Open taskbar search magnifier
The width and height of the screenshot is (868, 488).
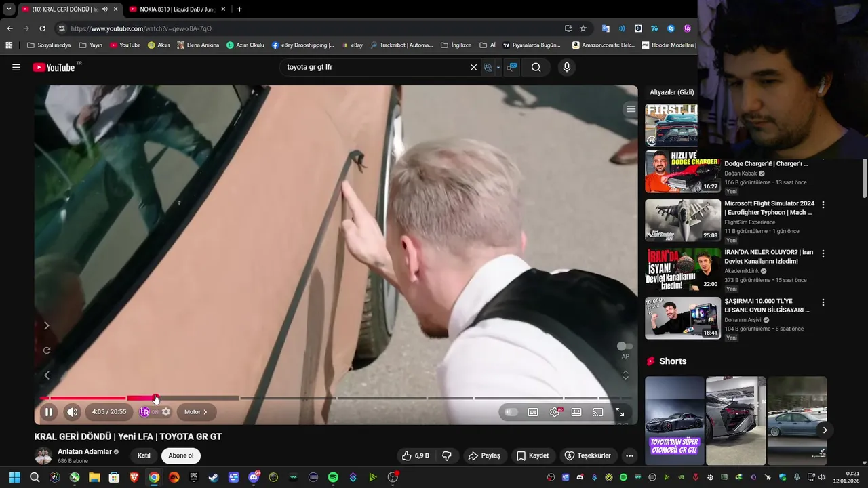pos(35,477)
